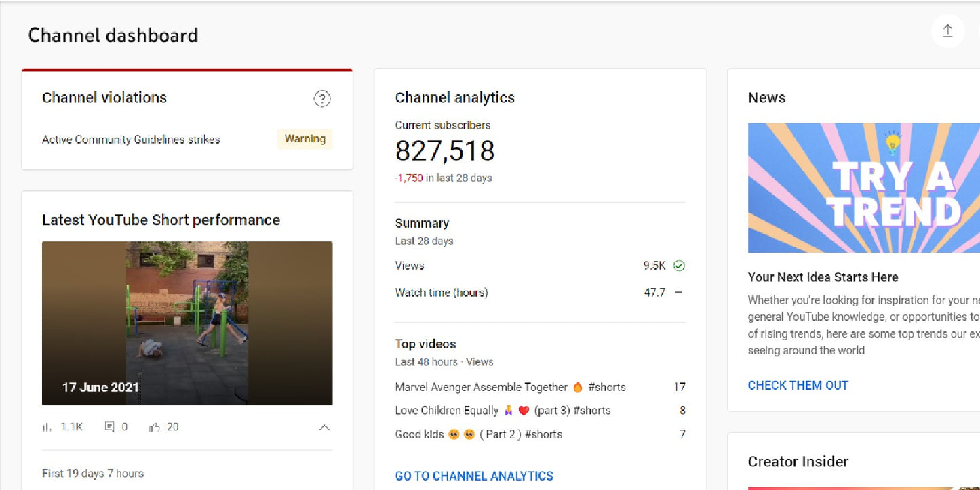Select the Good kids Part 2 top video
Screen dimensions: 980x490
478,434
